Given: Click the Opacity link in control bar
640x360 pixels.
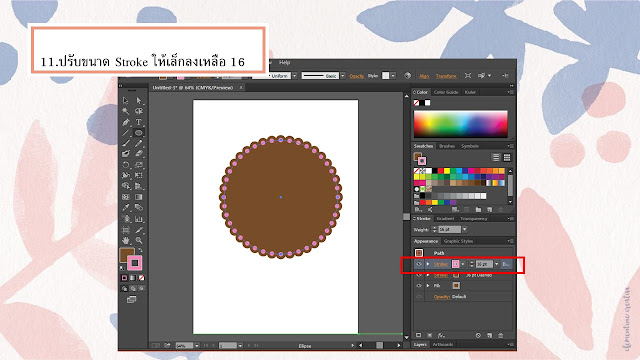Looking at the screenshot, I should (356, 76).
